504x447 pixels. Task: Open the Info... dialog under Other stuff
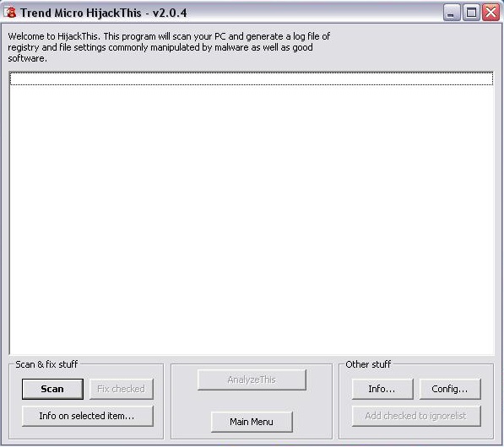point(382,389)
